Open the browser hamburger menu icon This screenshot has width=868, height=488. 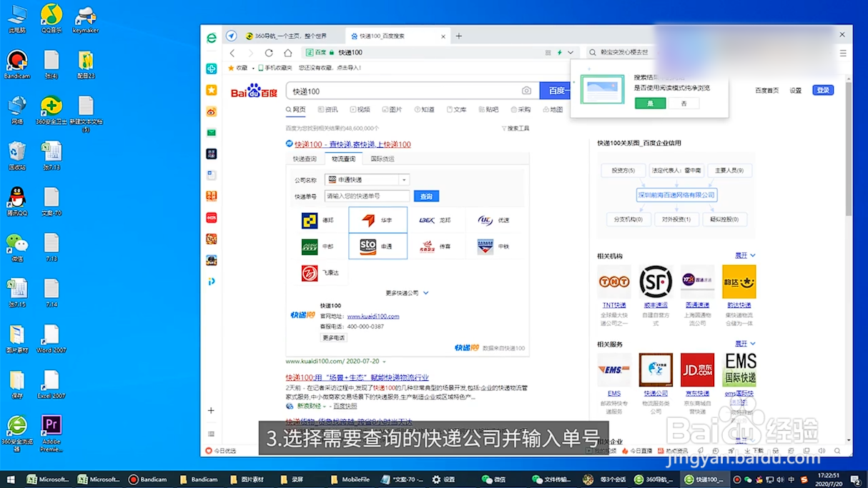(843, 53)
